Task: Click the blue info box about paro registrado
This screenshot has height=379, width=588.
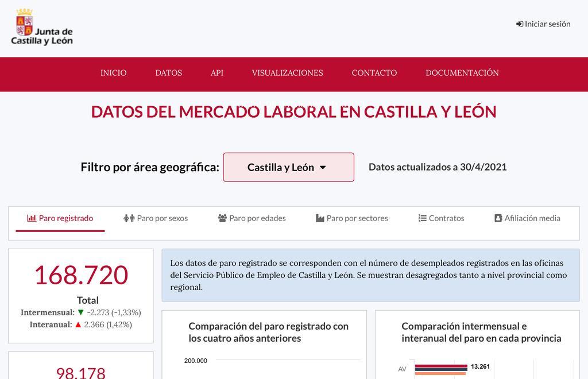Action: pyautogui.click(x=370, y=275)
